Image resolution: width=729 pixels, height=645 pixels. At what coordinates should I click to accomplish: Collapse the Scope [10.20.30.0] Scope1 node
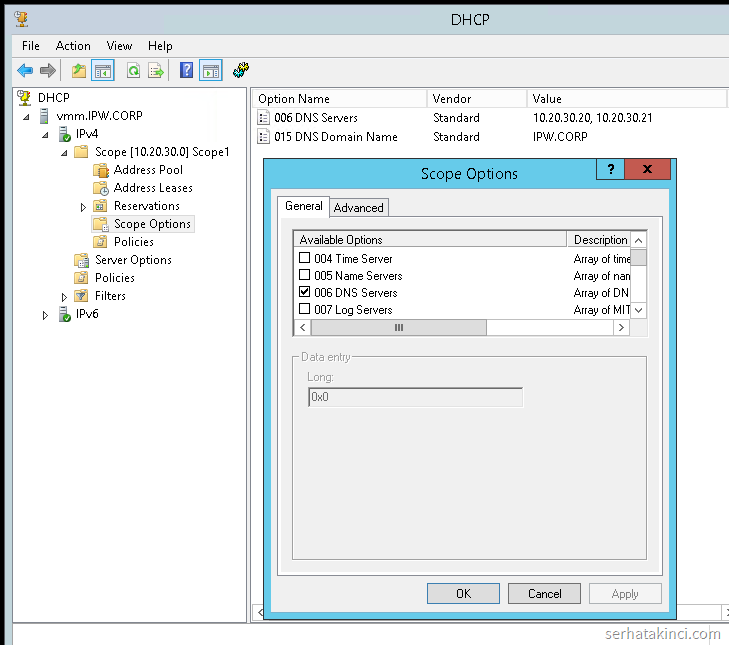click(x=64, y=152)
